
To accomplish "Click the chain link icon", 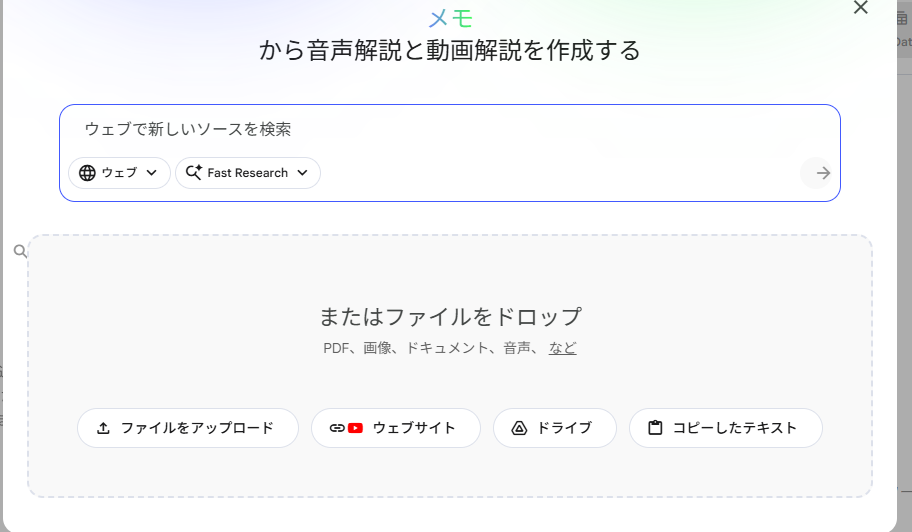I will [x=336, y=428].
